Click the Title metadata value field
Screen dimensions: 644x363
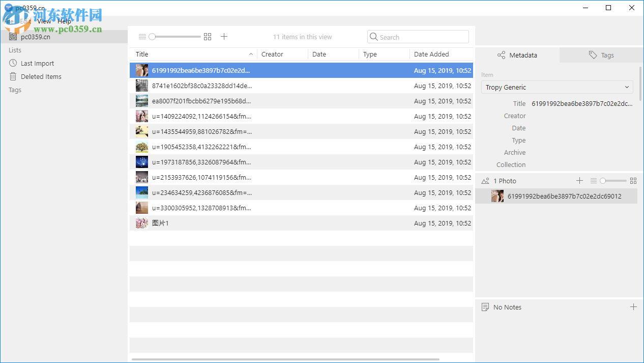pyautogui.click(x=582, y=103)
